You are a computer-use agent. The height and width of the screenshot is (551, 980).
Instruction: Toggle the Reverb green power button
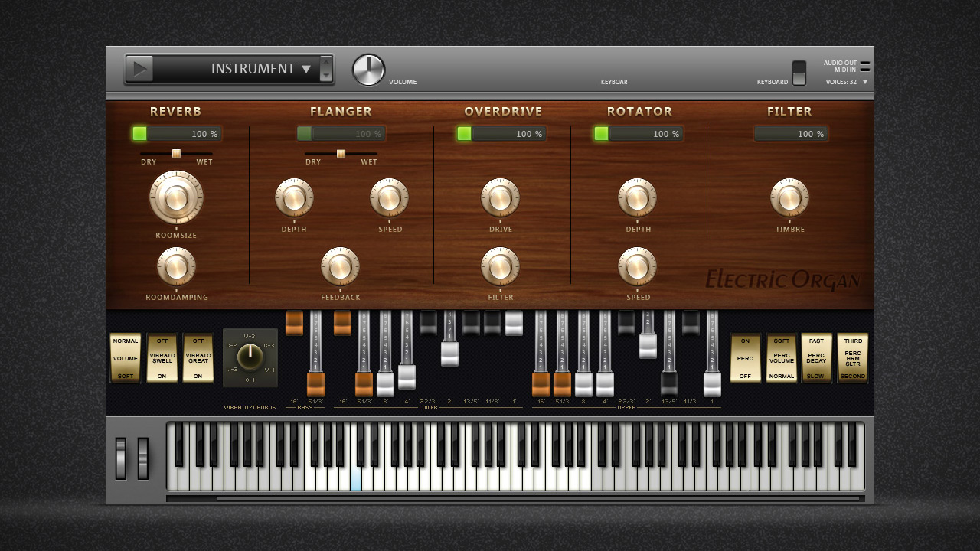tap(139, 134)
